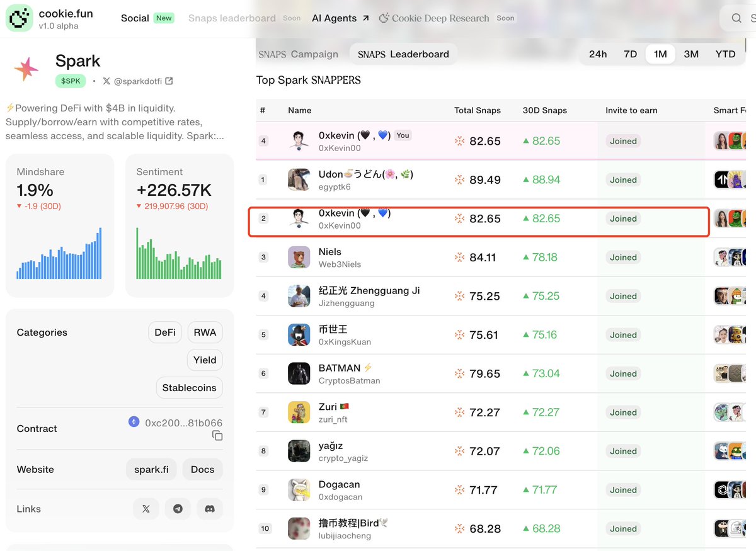Click Joined button in Udon's row
The height and width of the screenshot is (551, 756).
[x=623, y=180]
